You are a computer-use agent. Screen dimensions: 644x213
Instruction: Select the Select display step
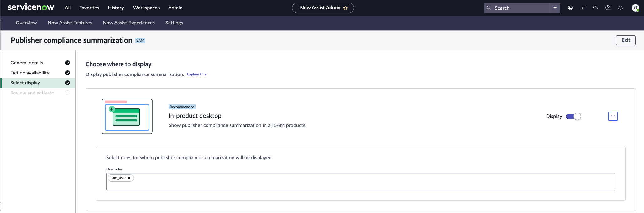pos(38,83)
